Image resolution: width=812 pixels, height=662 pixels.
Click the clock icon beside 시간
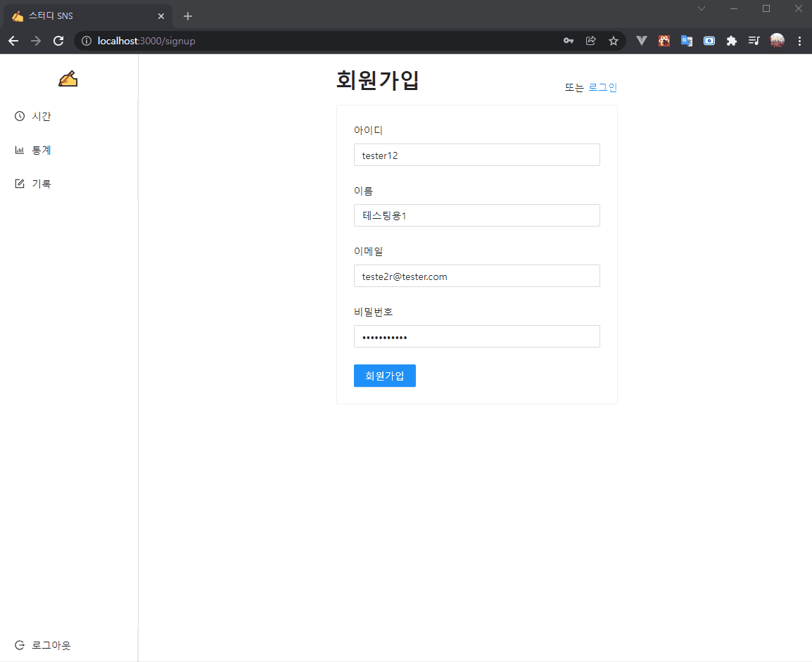click(x=20, y=116)
